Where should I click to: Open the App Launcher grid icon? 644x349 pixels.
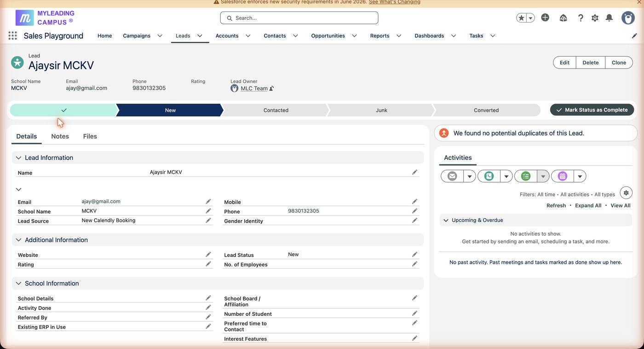point(13,35)
